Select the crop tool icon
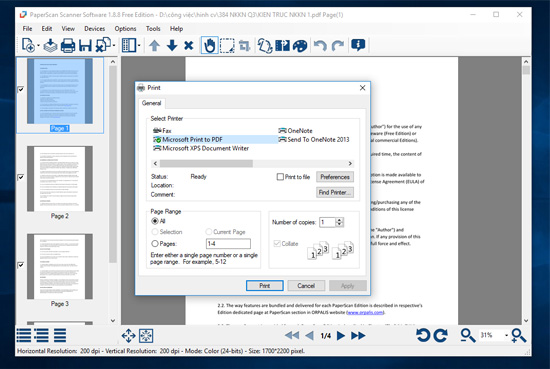 coord(244,46)
